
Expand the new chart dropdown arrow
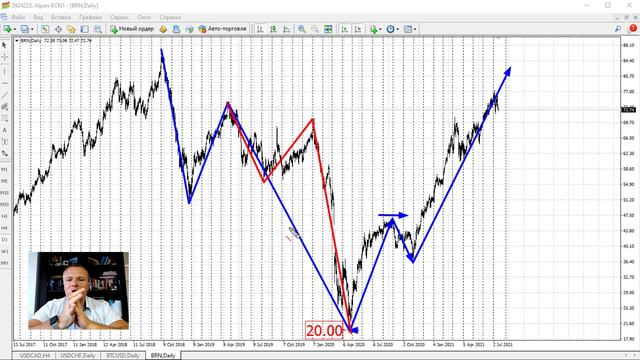click(x=15, y=29)
